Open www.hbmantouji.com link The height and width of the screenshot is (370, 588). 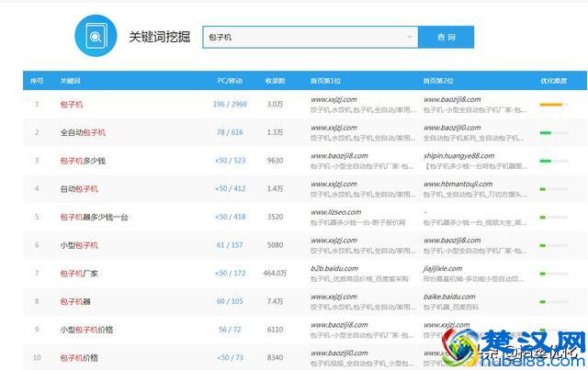click(458, 184)
